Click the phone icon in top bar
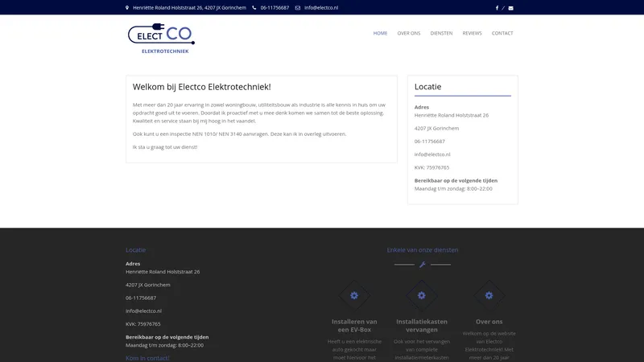The height and width of the screenshot is (362, 644). click(x=254, y=8)
